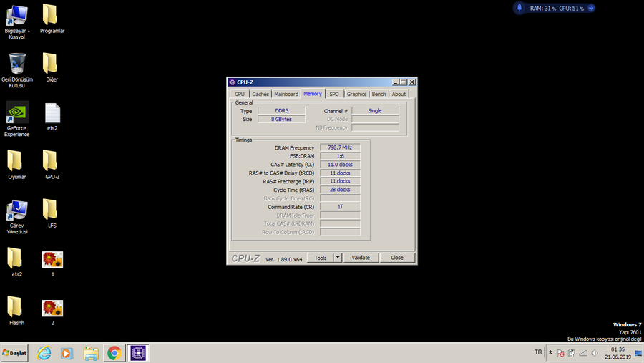This screenshot has height=363, width=644.
Task: Click Cycle Time 28 clocks value
Action: [x=340, y=190]
